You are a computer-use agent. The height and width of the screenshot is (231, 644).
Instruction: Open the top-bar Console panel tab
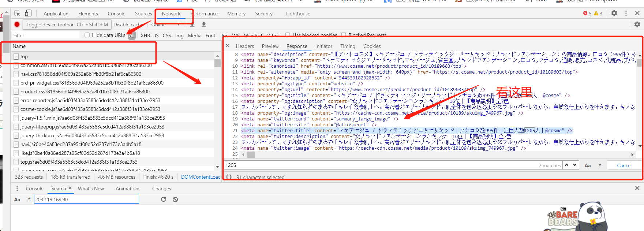click(117, 14)
